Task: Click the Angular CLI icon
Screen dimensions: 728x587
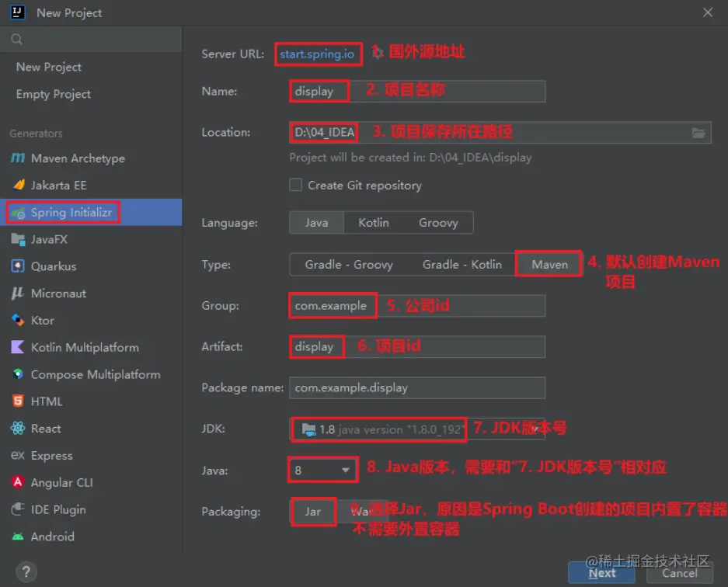Action: (x=18, y=482)
